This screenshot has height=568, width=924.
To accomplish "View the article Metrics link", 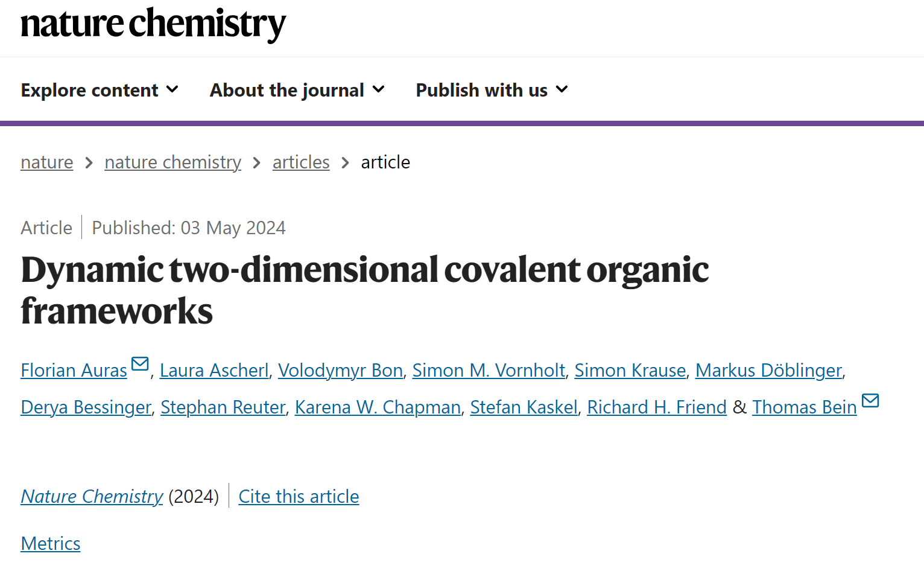I will [51, 543].
